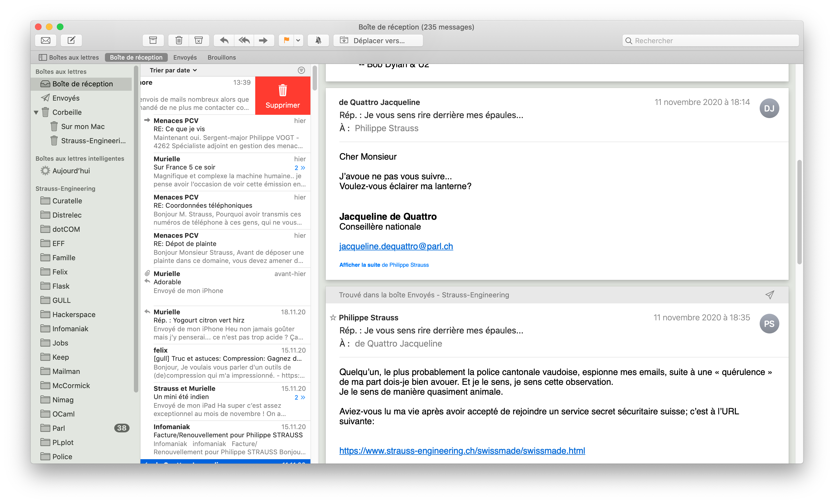Open the Parl folder with 38 unread
This screenshot has height=504, width=834.
tap(81, 428)
